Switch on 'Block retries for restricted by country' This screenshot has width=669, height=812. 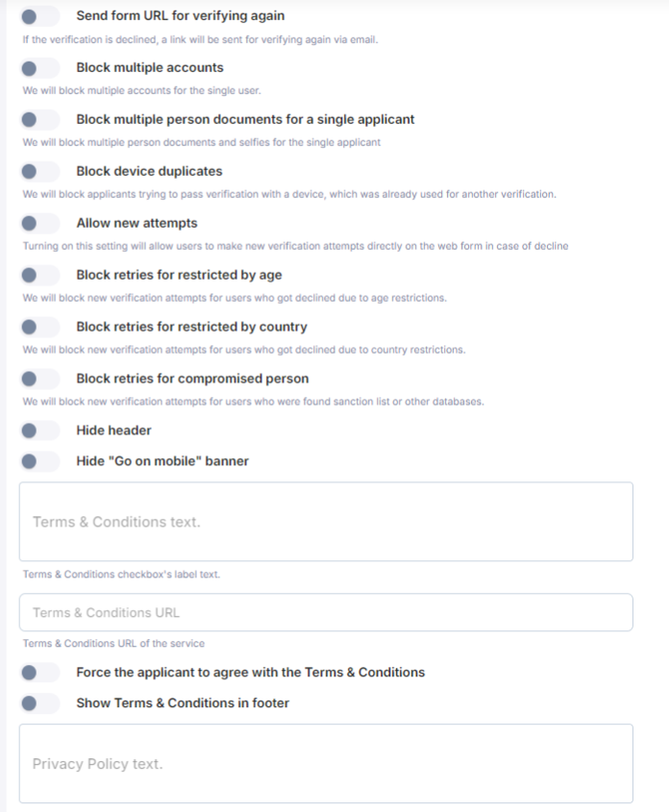pyautogui.click(x=39, y=328)
